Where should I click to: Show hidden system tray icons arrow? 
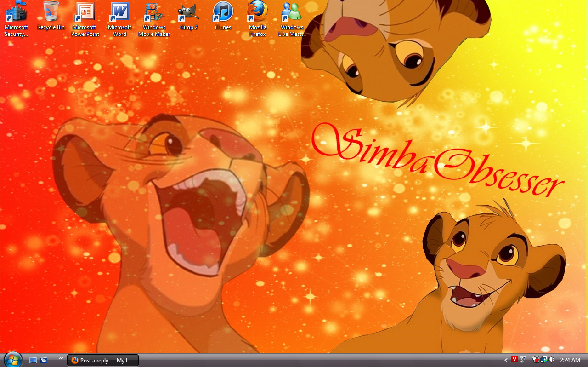point(506,360)
